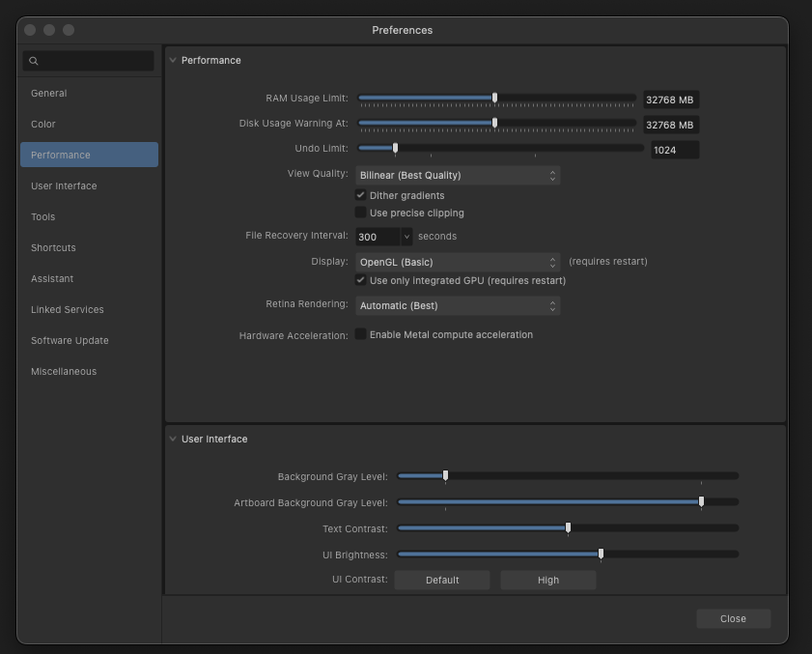Open the View Quality dropdown
Image resolution: width=812 pixels, height=654 pixels.
[458, 176]
